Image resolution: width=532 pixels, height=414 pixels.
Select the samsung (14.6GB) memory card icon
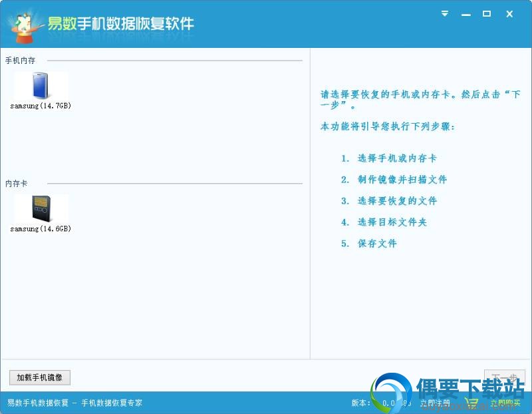point(41,208)
